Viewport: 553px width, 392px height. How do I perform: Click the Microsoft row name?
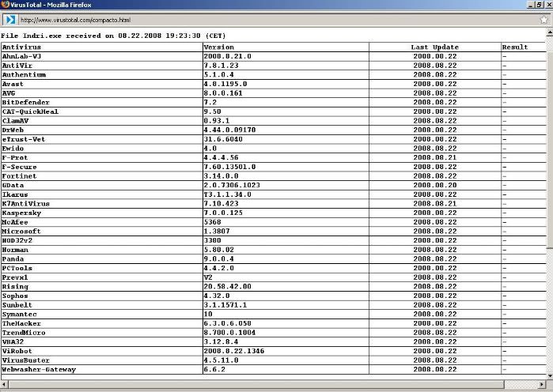tap(21, 231)
